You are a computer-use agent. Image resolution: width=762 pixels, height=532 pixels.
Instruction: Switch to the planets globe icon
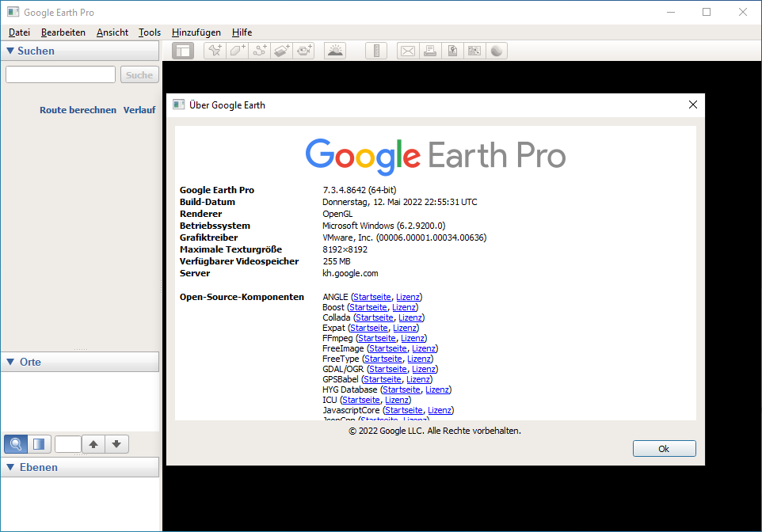(x=497, y=51)
